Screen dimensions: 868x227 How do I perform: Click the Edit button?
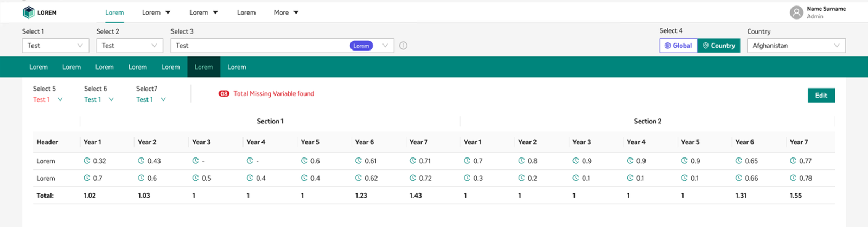point(821,95)
